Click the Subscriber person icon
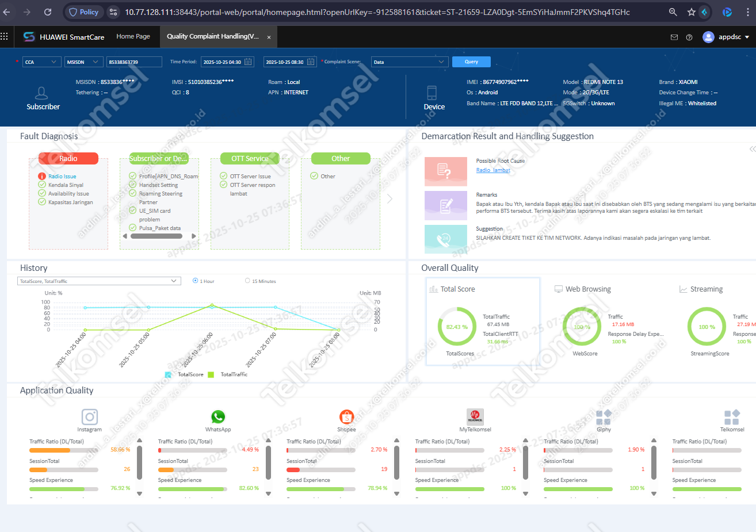 click(x=41, y=93)
